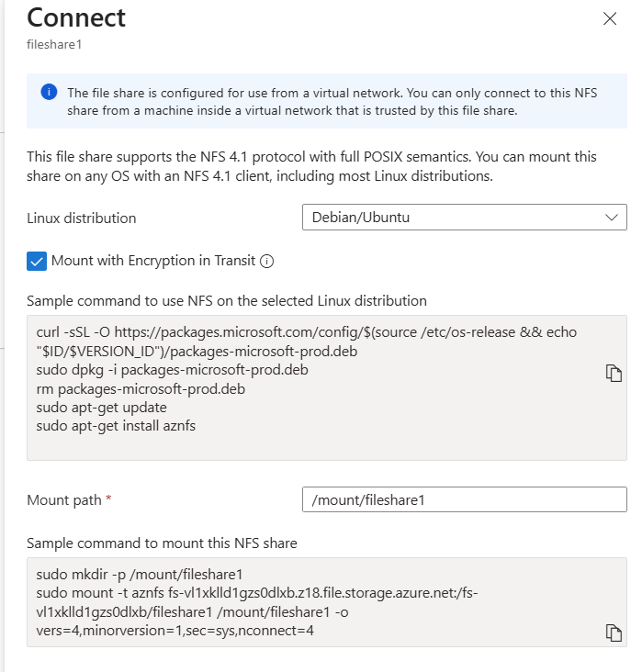Click info icon beside Encryption in Transit
Screen dimensions: 642x672
[267, 262]
